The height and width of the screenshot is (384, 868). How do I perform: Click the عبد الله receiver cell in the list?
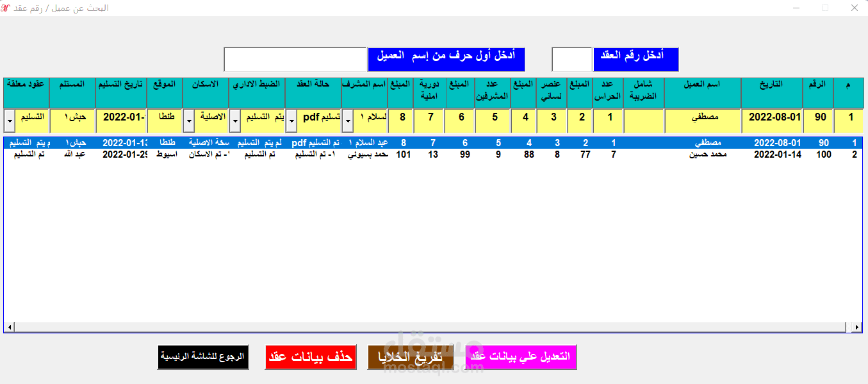click(74, 154)
